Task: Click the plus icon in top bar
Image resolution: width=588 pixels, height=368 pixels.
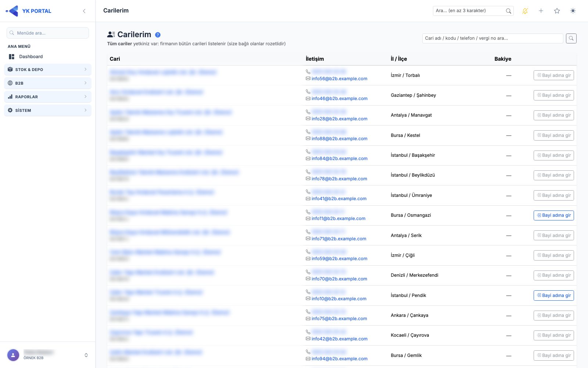Action: [541, 11]
